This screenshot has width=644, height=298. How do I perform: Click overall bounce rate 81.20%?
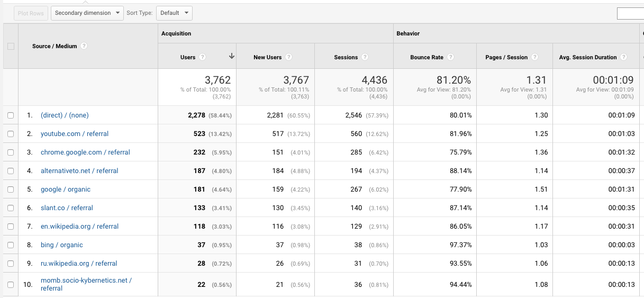click(x=453, y=80)
